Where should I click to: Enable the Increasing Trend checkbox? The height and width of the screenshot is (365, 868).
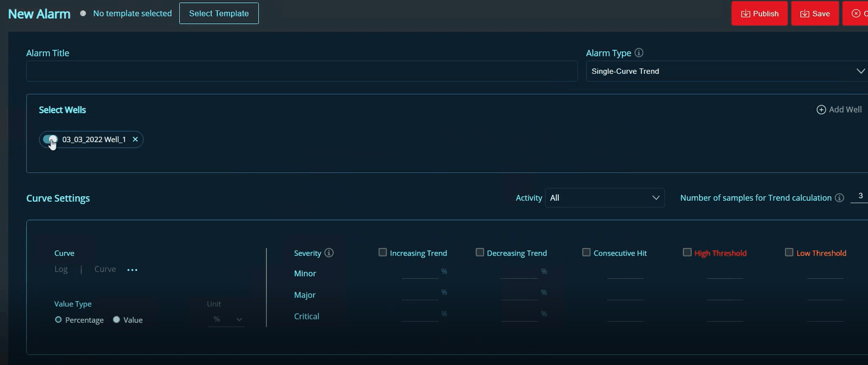[x=382, y=252]
